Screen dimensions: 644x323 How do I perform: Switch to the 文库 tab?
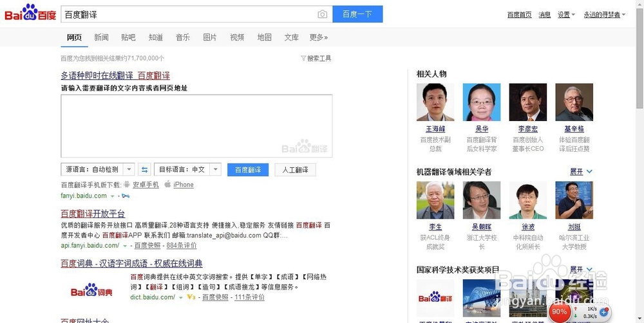[x=292, y=37]
